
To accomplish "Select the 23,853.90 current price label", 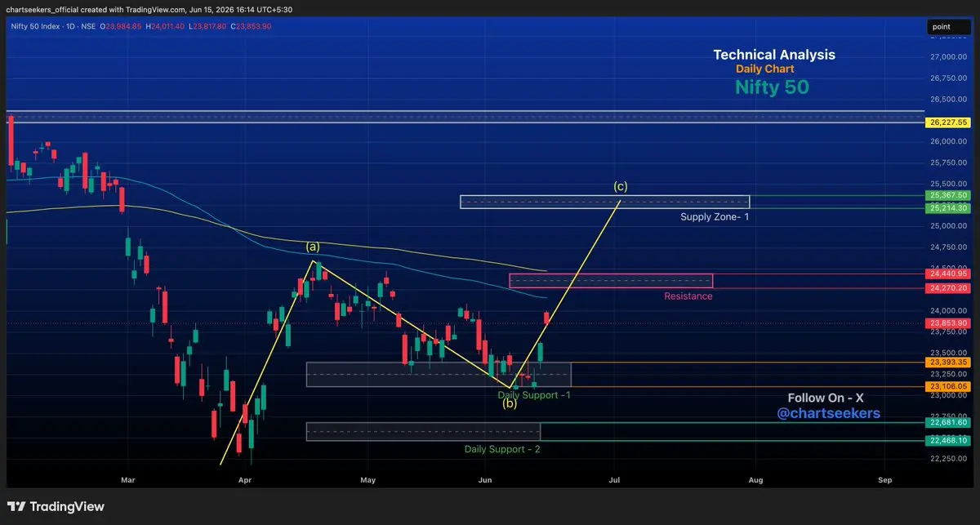I will (x=947, y=323).
